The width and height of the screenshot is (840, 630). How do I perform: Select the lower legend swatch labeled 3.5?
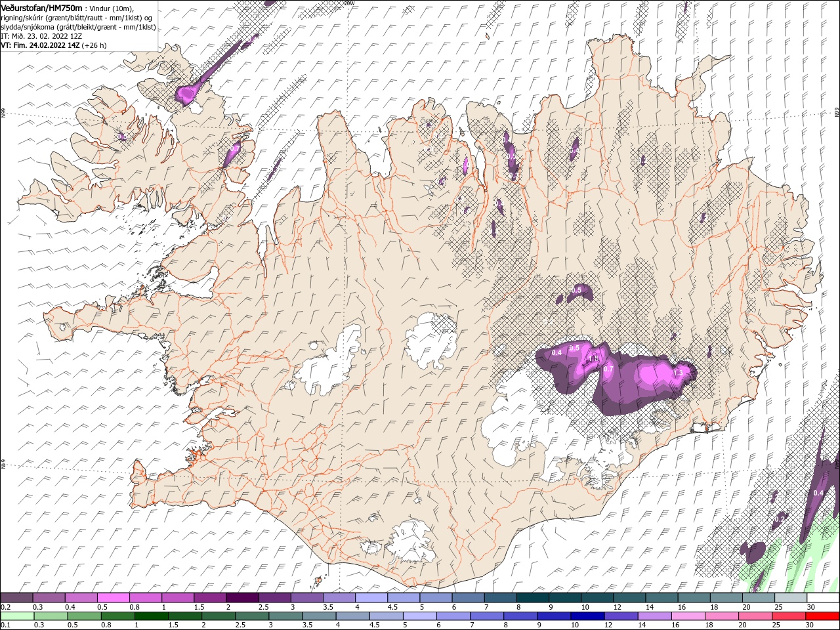319,616
